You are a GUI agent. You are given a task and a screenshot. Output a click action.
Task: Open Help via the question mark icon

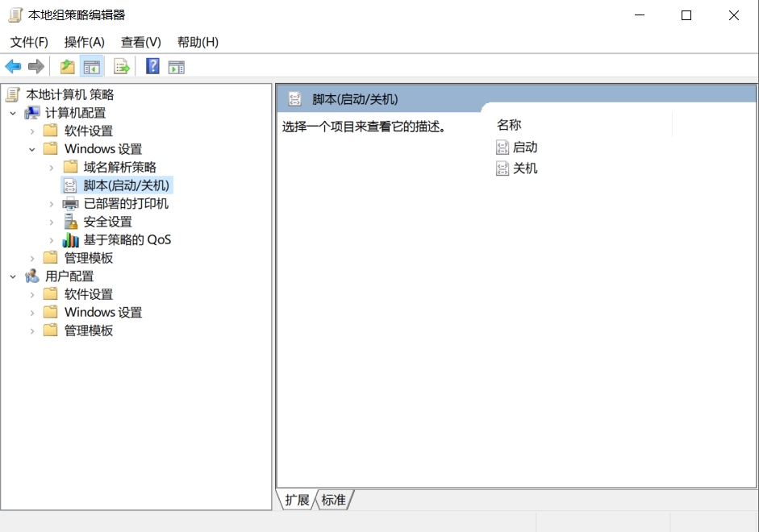152,66
